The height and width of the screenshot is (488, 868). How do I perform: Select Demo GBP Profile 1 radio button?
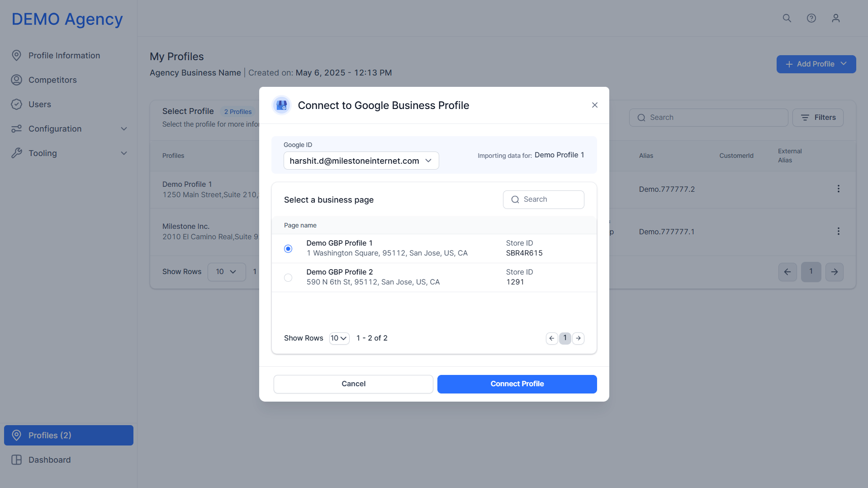tap(288, 249)
